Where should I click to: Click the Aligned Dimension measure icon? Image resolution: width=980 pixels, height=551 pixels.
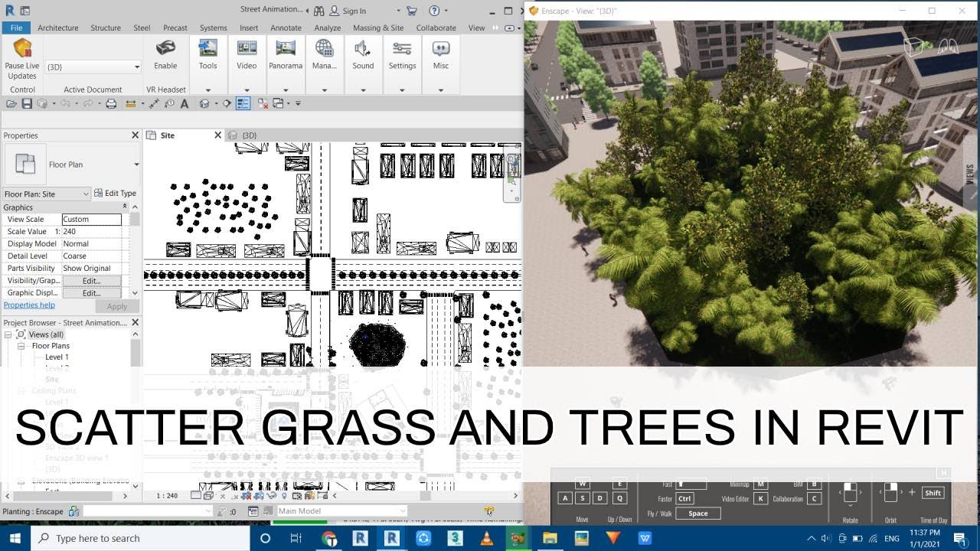coord(153,103)
